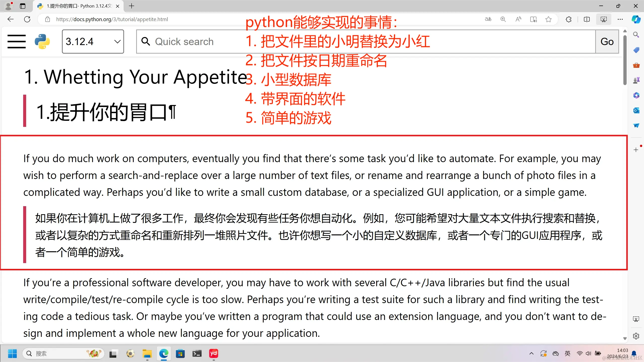
Task: Click the page vertical scrollbar thumb
Action: point(625,60)
